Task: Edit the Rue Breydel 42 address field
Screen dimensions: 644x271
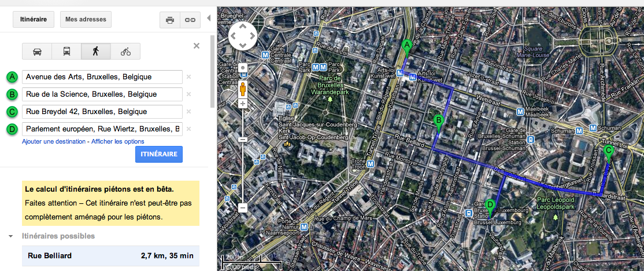Action: [x=102, y=111]
